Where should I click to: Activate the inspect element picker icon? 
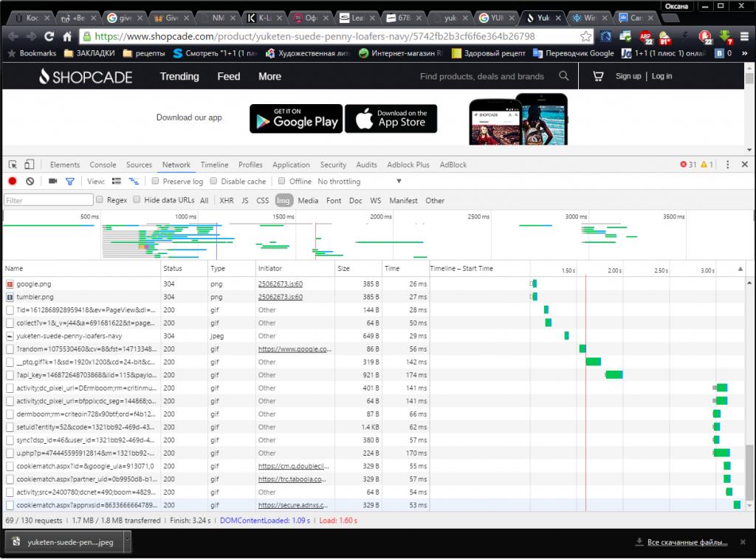click(13, 165)
